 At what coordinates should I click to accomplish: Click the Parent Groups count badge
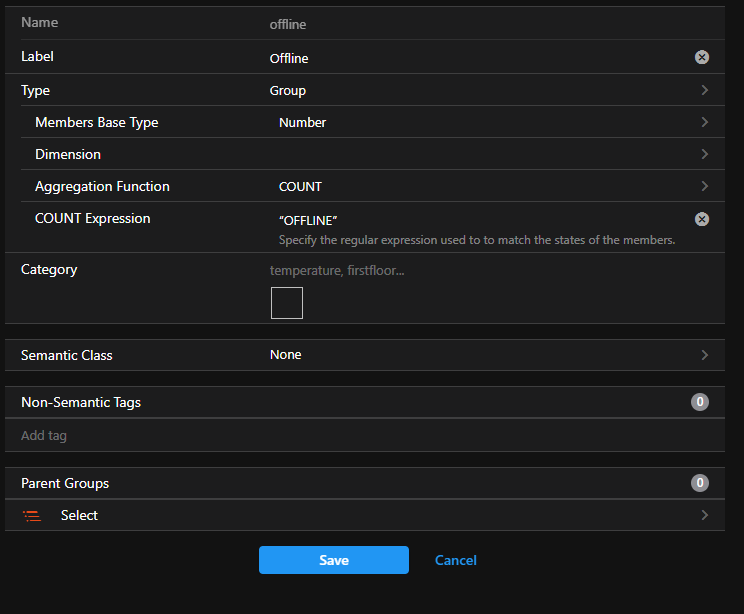(699, 483)
